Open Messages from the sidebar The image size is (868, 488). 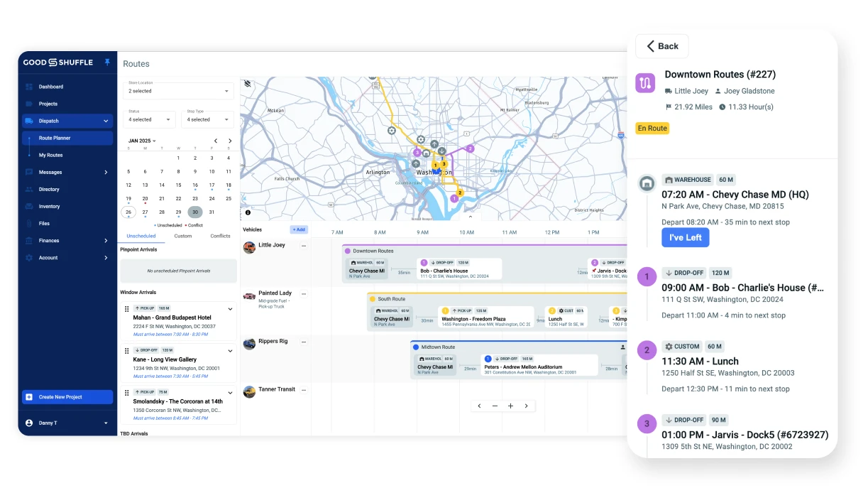50,172
